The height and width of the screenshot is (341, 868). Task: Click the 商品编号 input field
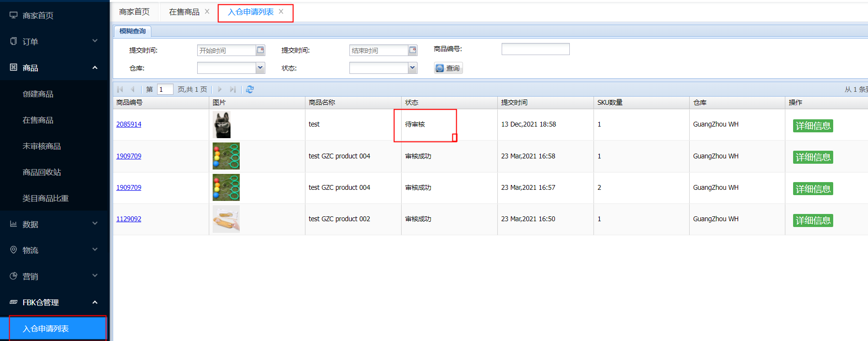(x=535, y=49)
